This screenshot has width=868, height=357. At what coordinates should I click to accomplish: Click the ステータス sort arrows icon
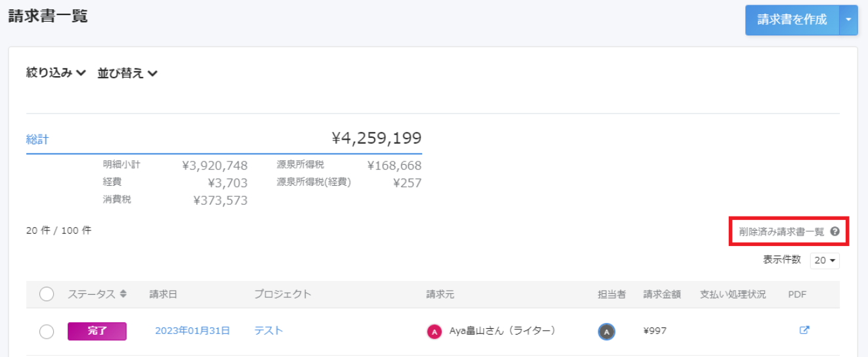123,294
